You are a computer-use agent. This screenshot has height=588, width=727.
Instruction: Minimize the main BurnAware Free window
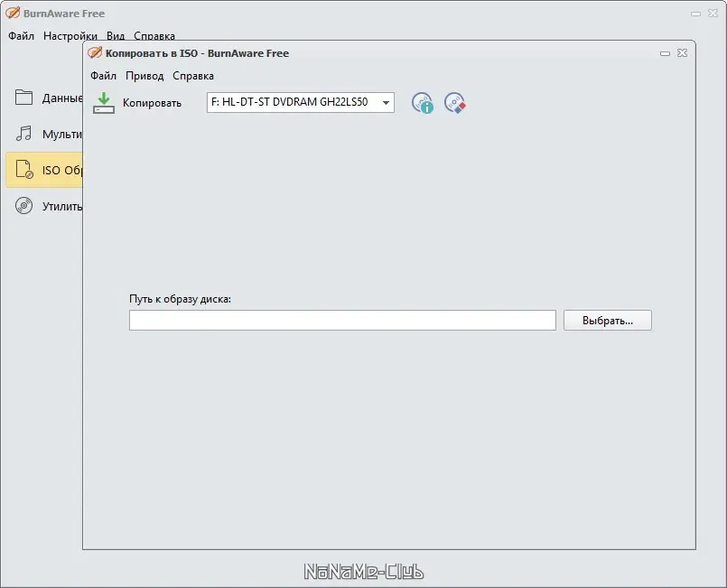695,14
